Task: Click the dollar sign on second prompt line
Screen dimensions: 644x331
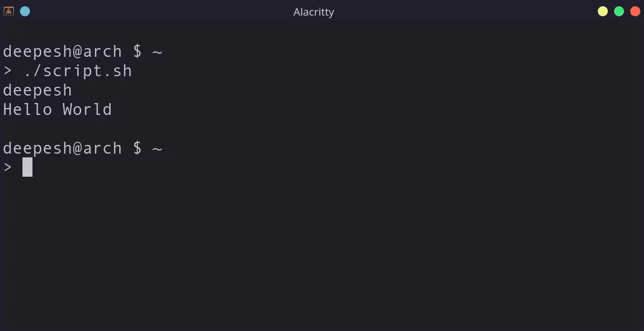Action: pyautogui.click(x=137, y=148)
